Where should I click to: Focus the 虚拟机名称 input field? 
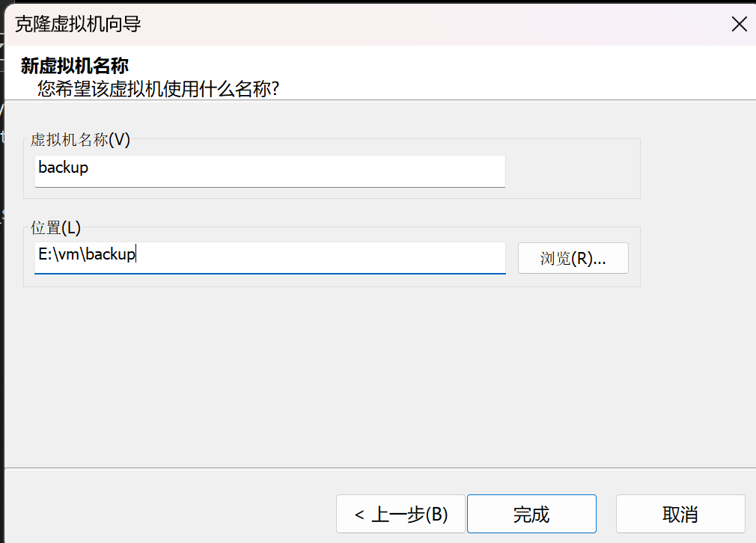pos(270,171)
